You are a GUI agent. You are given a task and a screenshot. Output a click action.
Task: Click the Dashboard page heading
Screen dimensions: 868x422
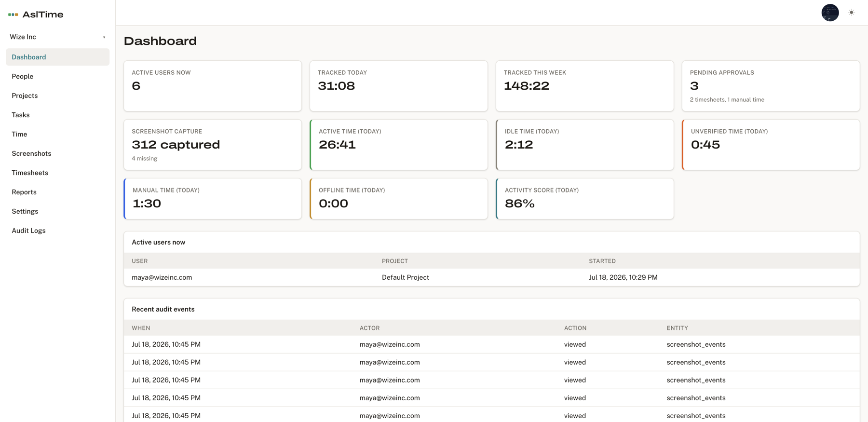click(160, 41)
